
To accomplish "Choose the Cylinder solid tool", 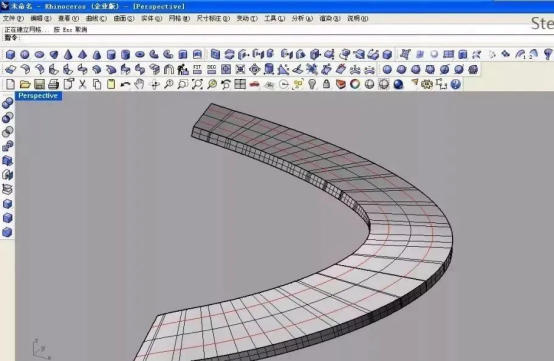I will [x=111, y=54].
